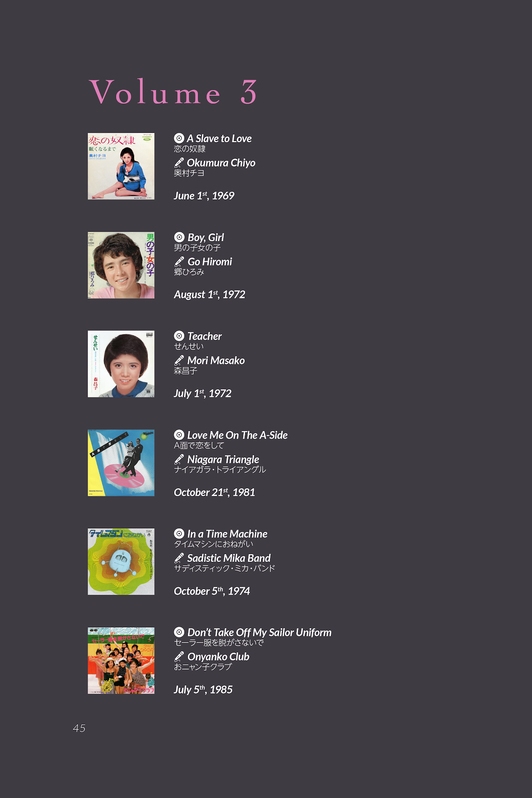Click the Volume 3 heading
Viewport: 532px width, 798px height.
[x=173, y=92]
